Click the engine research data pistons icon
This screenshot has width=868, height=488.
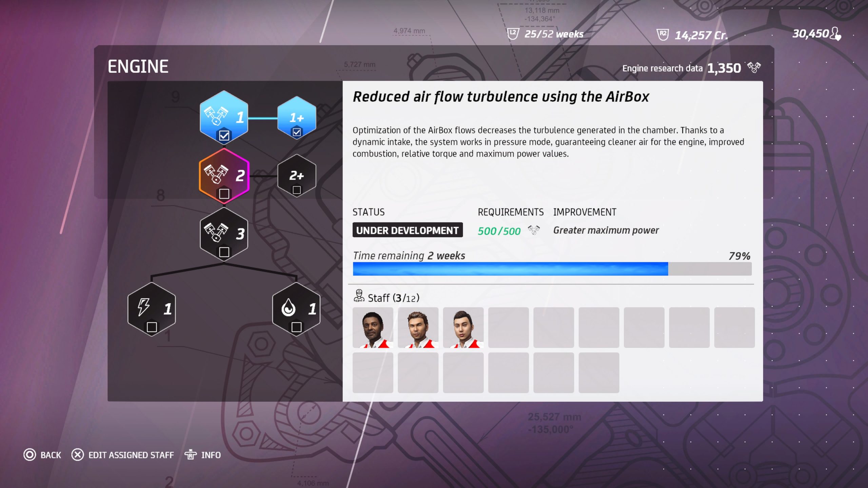click(x=754, y=67)
